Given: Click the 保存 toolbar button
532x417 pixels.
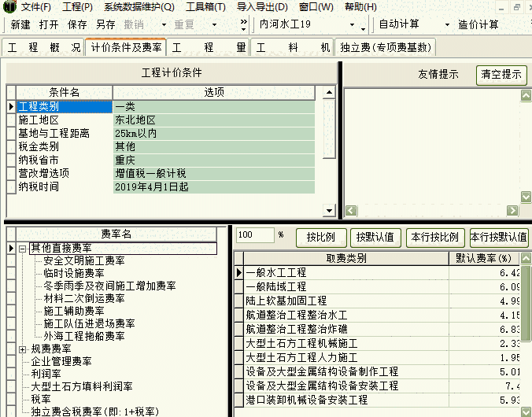Looking at the screenshot, I should [x=77, y=24].
